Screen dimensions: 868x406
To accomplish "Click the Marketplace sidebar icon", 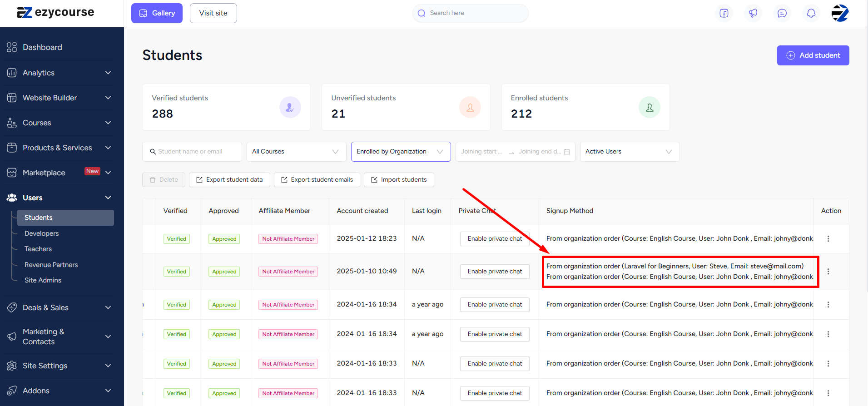I will (12, 173).
